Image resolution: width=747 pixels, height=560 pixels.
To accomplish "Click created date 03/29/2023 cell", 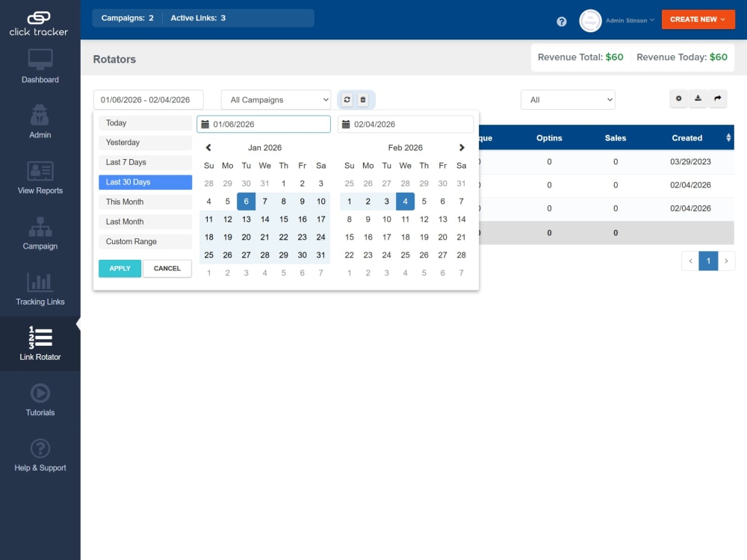I will [x=690, y=162].
